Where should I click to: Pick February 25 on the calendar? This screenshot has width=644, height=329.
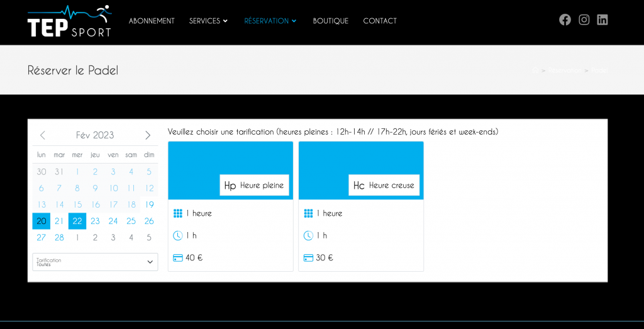[x=131, y=221]
